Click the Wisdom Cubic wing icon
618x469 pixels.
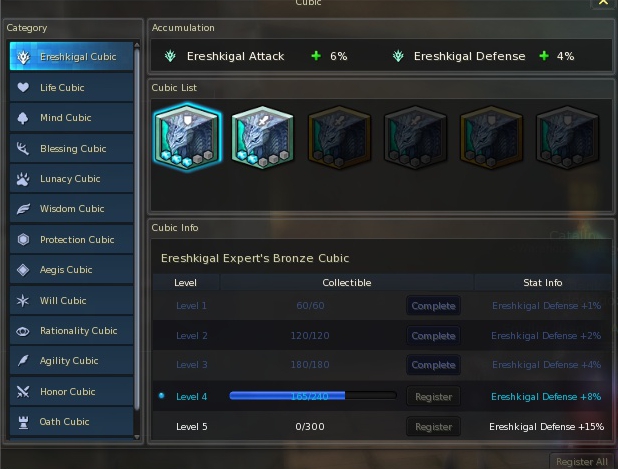23,209
